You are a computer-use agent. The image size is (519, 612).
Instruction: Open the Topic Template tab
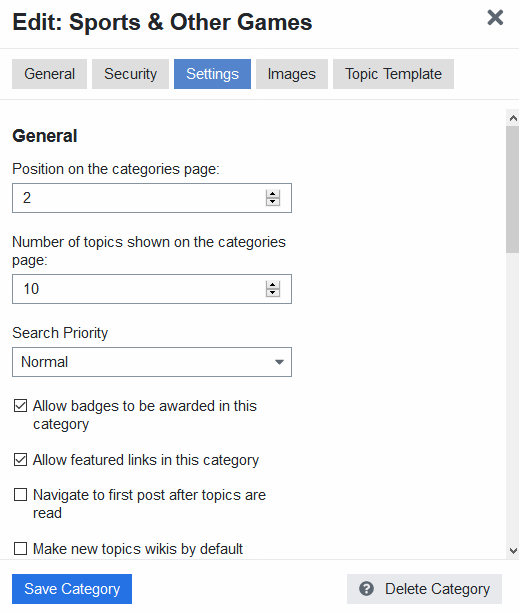coord(393,74)
